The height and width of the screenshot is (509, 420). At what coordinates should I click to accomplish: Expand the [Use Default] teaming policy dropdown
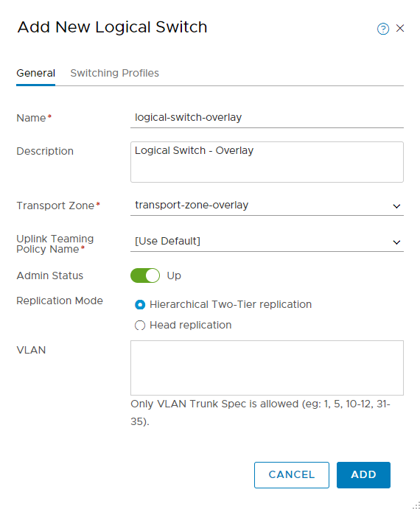click(267, 242)
